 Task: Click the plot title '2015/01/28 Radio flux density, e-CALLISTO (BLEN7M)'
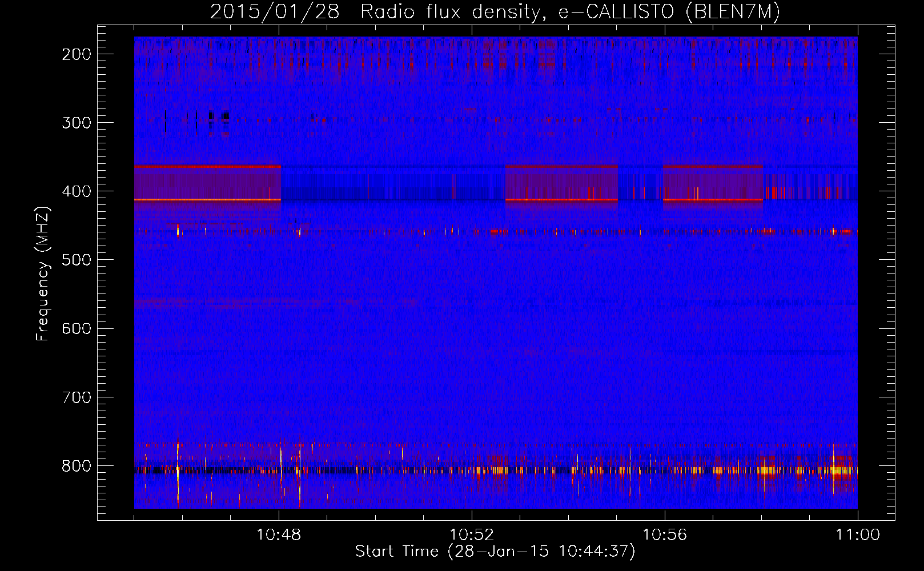pyautogui.click(x=495, y=13)
